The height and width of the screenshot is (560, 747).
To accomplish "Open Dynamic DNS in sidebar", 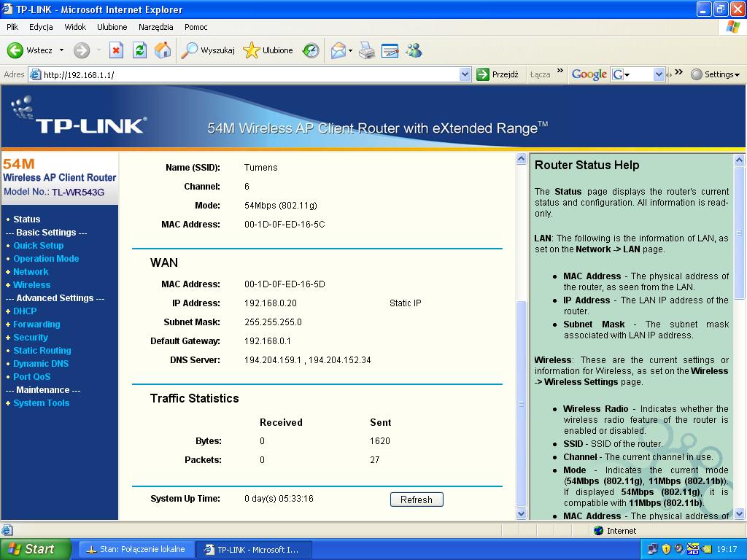I will click(41, 363).
